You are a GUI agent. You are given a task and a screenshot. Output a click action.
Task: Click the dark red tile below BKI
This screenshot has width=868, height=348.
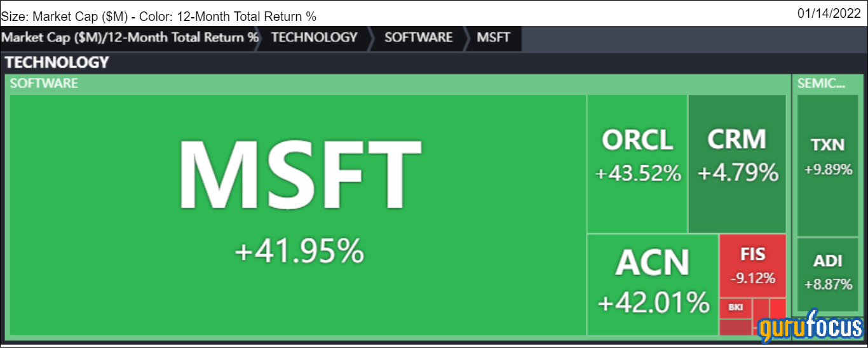[736, 327]
